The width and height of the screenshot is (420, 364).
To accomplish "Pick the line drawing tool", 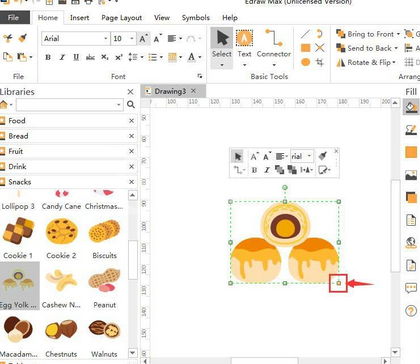I will point(305,34).
